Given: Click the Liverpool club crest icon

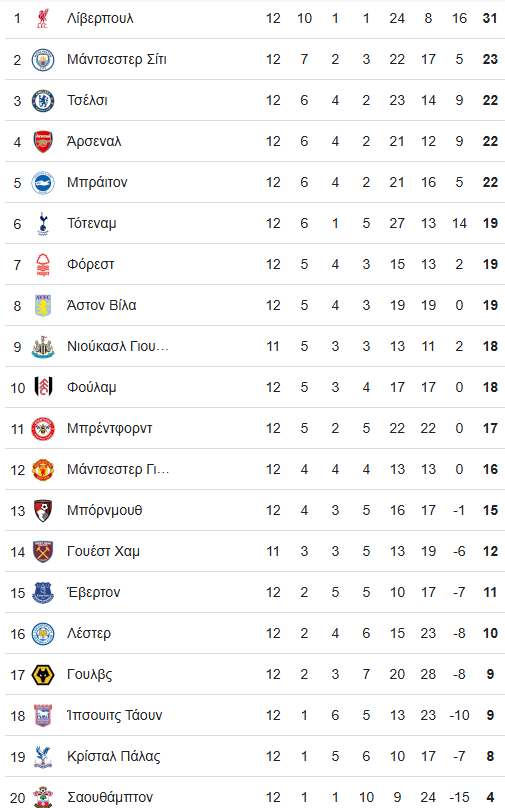Looking at the screenshot, I should (x=43, y=19).
